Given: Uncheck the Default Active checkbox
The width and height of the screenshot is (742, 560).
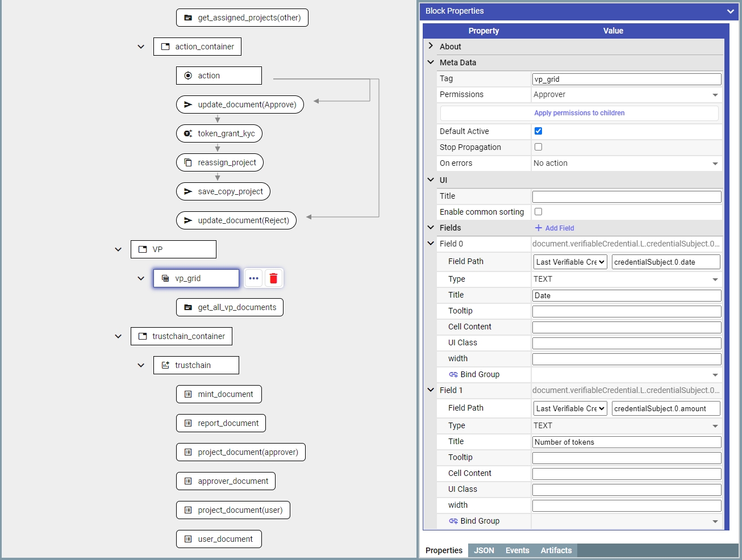Looking at the screenshot, I should coord(538,131).
